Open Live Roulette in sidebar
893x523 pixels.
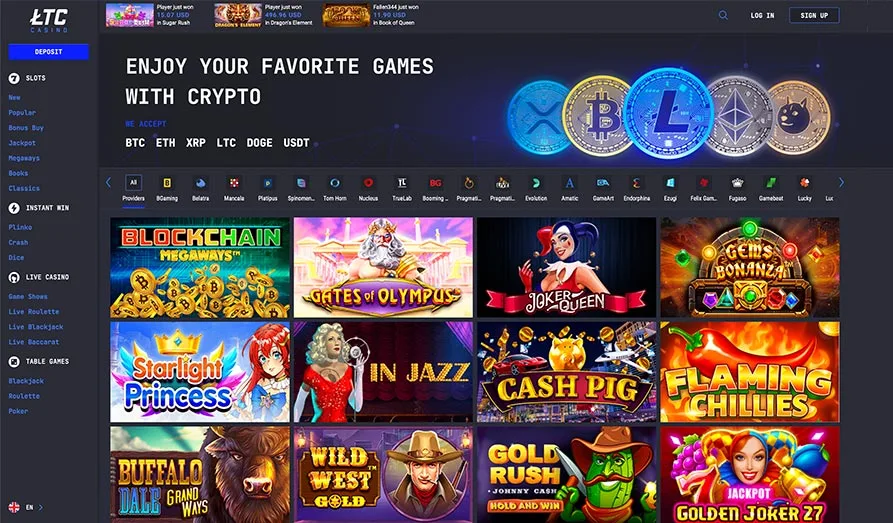(34, 312)
